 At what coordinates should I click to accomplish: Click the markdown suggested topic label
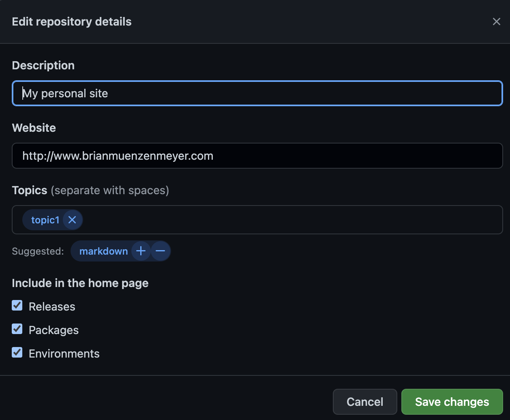coord(104,251)
